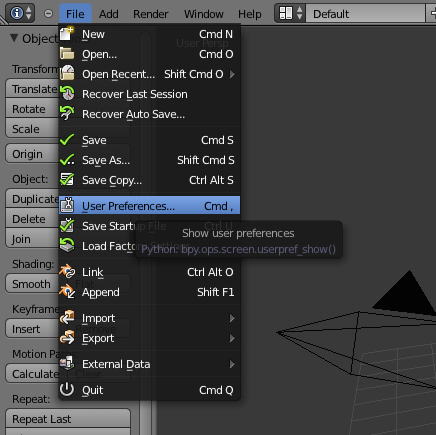Screen dimensions: 436x435
Task: Choose User Preferences from File menu
Action: click(149, 206)
